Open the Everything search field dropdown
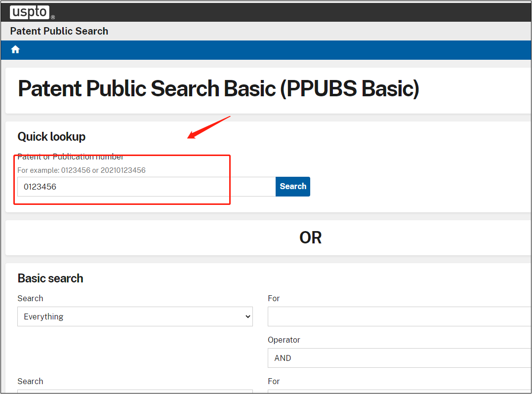The height and width of the screenshot is (394, 532). [x=135, y=316]
